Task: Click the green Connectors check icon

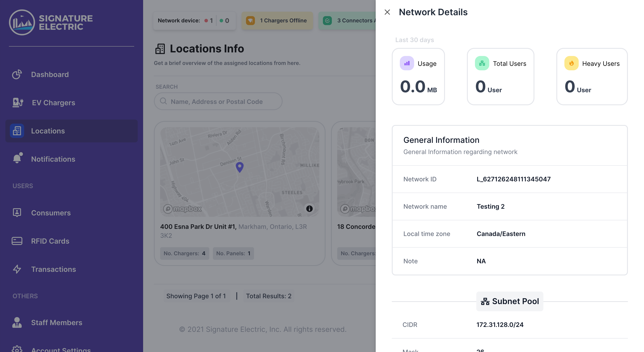Action: click(327, 21)
